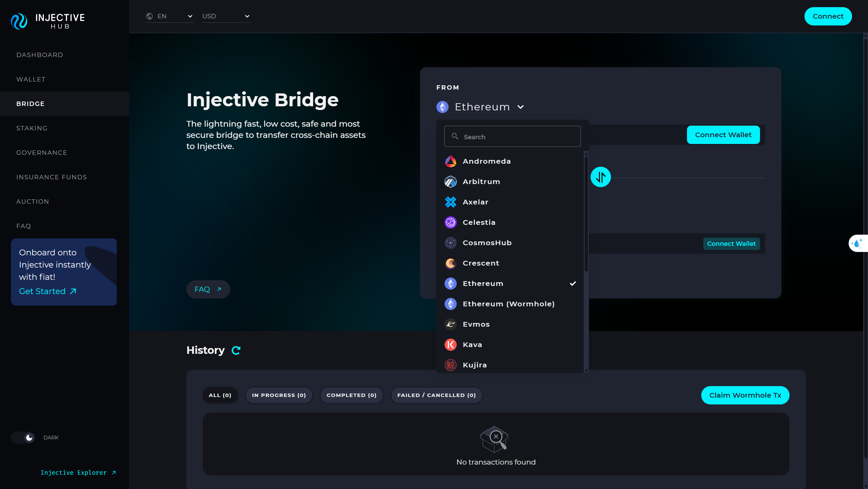Select the Crescent network icon
This screenshot has width=868, height=489.
[451, 263]
